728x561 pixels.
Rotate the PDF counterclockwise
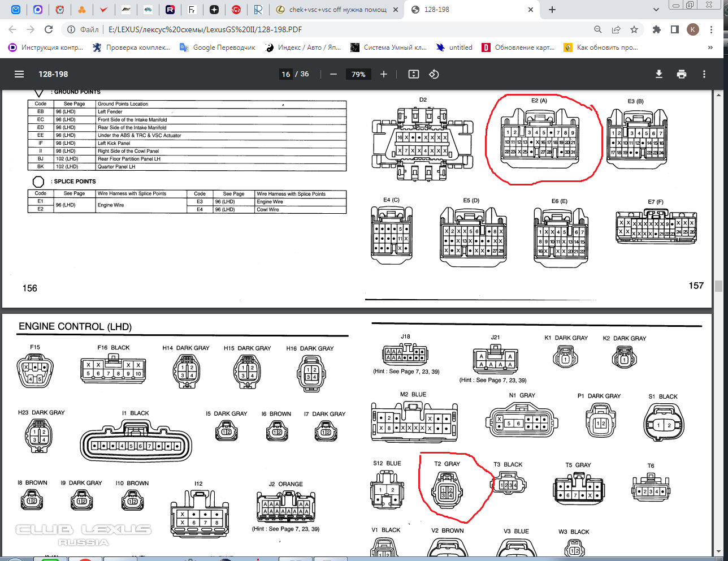(434, 74)
